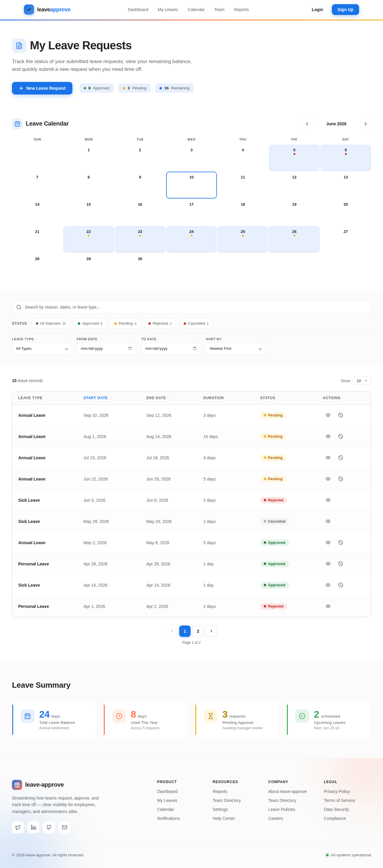Filter by Rejected status chip

pos(160,324)
